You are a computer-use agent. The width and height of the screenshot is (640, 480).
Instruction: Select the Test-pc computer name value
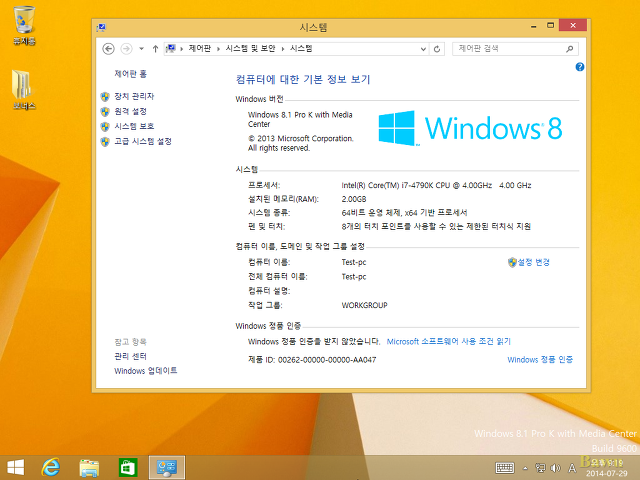pos(354,262)
